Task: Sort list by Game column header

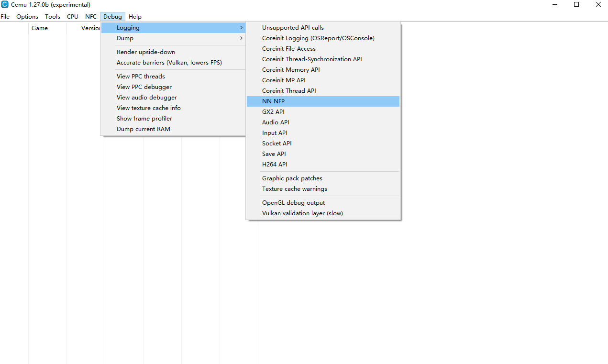Action: tap(47, 28)
